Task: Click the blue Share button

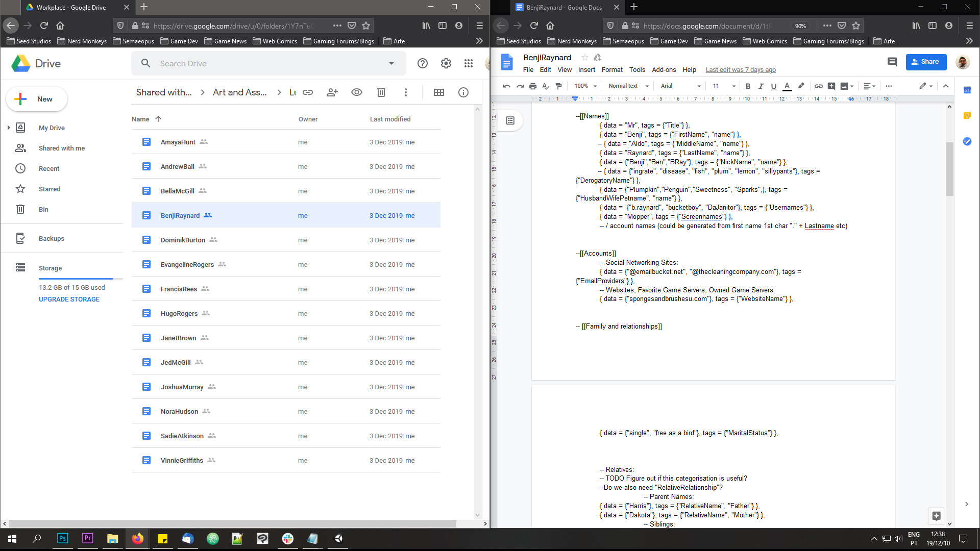Action: pos(926,62)
